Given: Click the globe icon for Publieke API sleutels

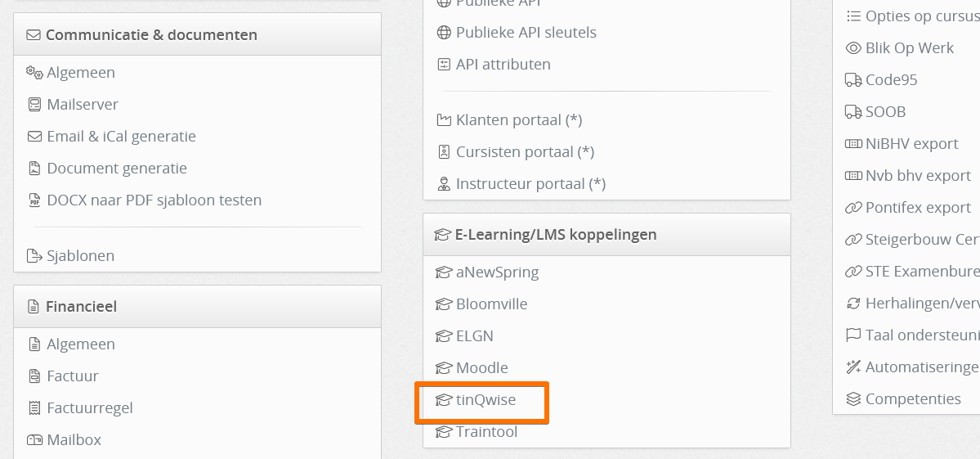Looking at the screenshot, I should point(444,33).
